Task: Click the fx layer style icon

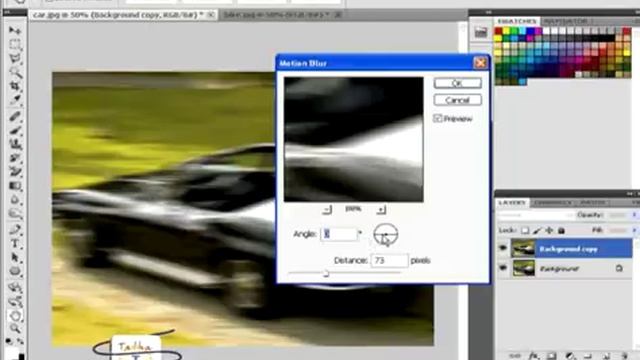Action: [533, 356]
